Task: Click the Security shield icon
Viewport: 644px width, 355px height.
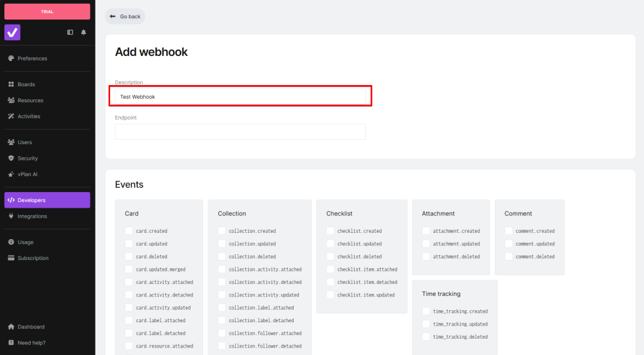Action: point(11,159)
